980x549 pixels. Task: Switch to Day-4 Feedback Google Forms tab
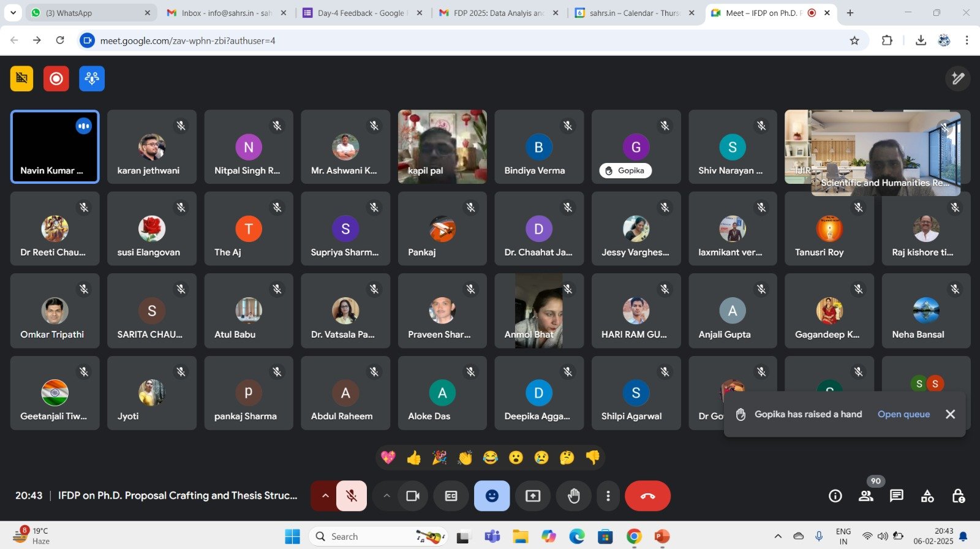tap(361, 13)
